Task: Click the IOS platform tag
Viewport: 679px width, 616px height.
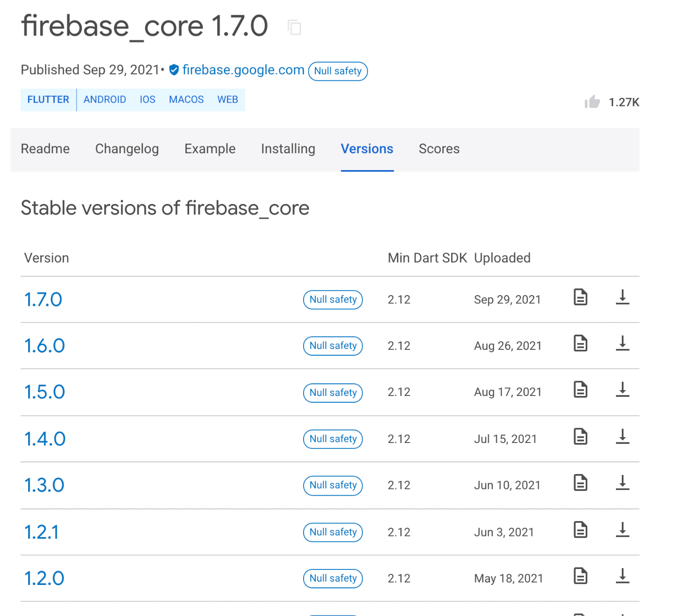Action: pos(147,100)
